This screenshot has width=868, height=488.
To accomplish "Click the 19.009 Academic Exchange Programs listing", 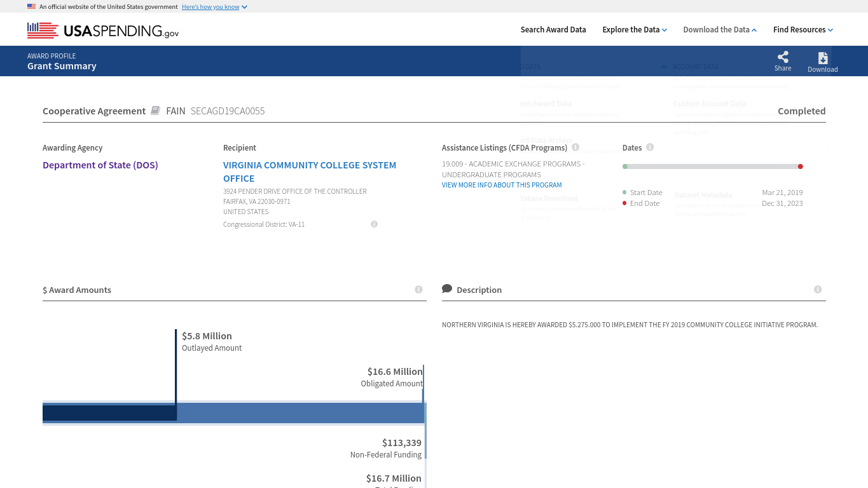I will click(513, 169).
